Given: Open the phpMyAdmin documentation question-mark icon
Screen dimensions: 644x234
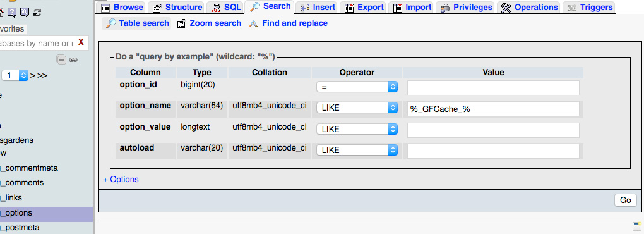Looking at the screenshot, I should [x=12, y=13].
